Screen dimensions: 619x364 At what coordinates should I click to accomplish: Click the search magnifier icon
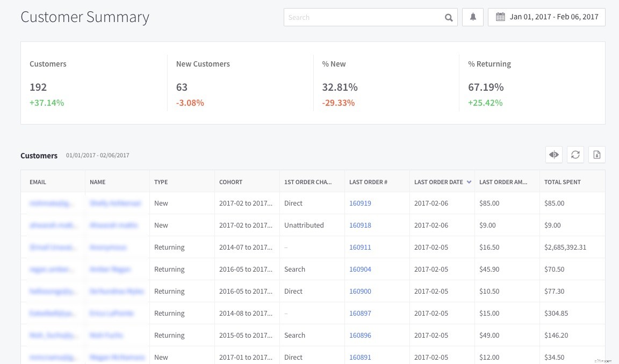(448, 17)
